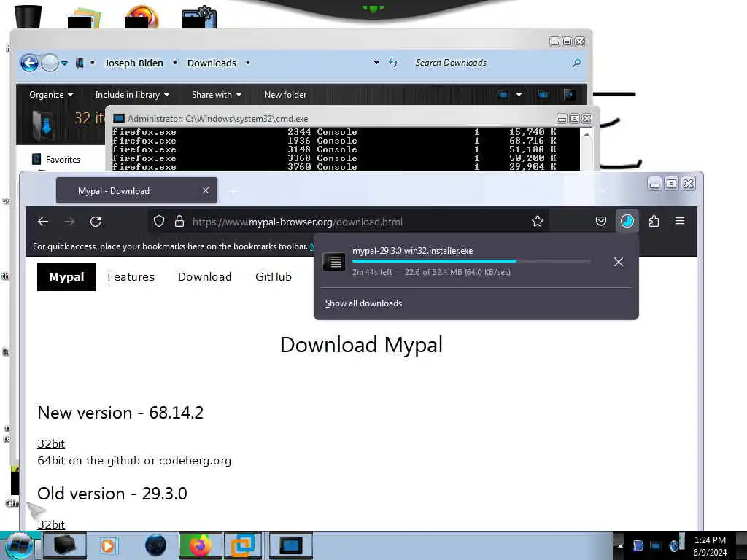The width and height of the screenshot is (747, 560).
Task: Click the mypal installer file icon
Action: 334,262
